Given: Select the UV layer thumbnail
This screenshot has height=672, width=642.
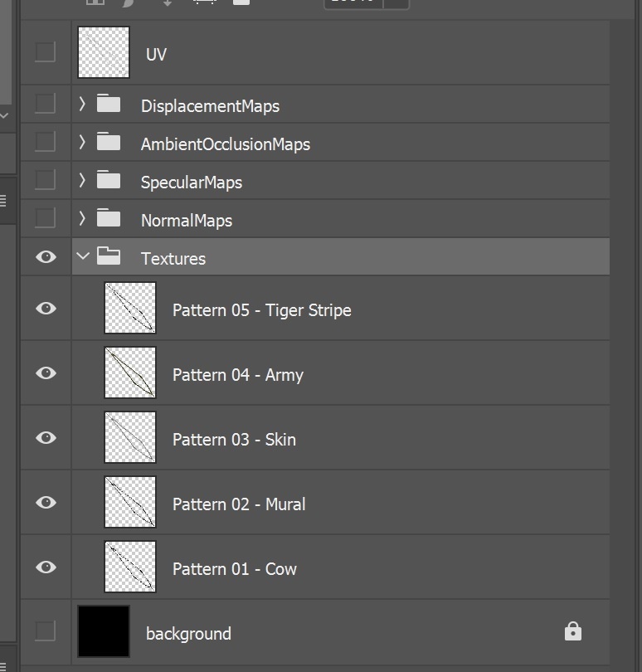Looking at the screenshot, I should [104, 52].
